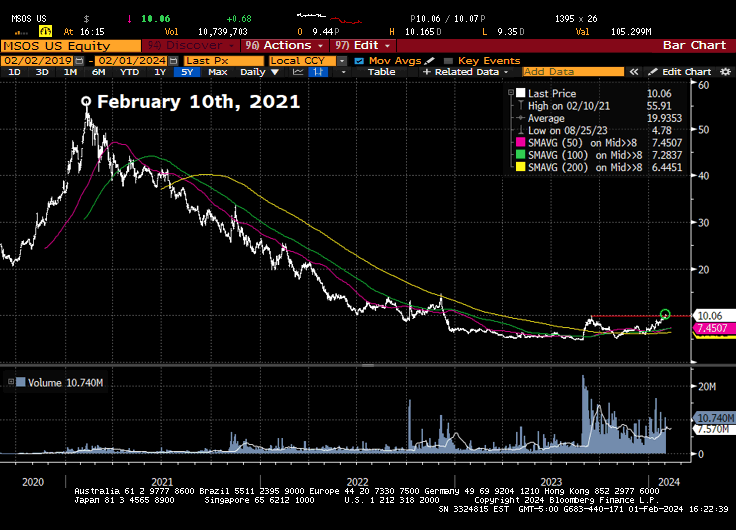Click the 1395 x 26 size quote
This screenshot has width=736, height=530.
click(x=576, y=19)
